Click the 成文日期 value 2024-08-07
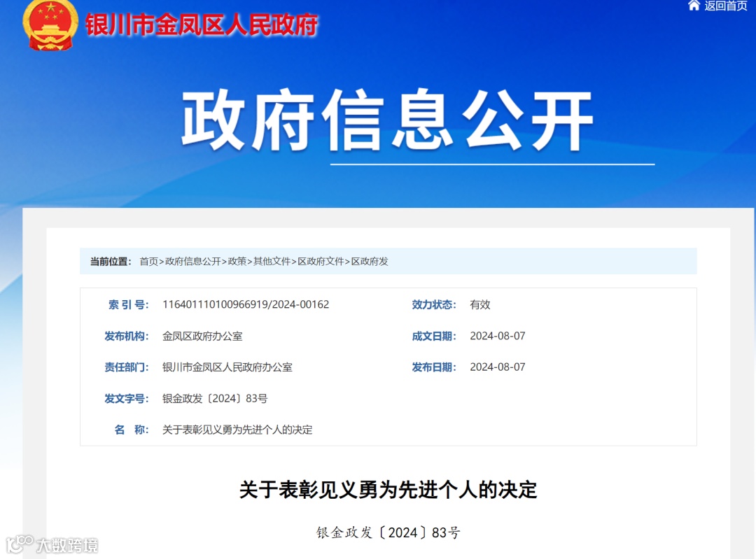Viewport: 756px width, 559px height. (x=498, y=336)
